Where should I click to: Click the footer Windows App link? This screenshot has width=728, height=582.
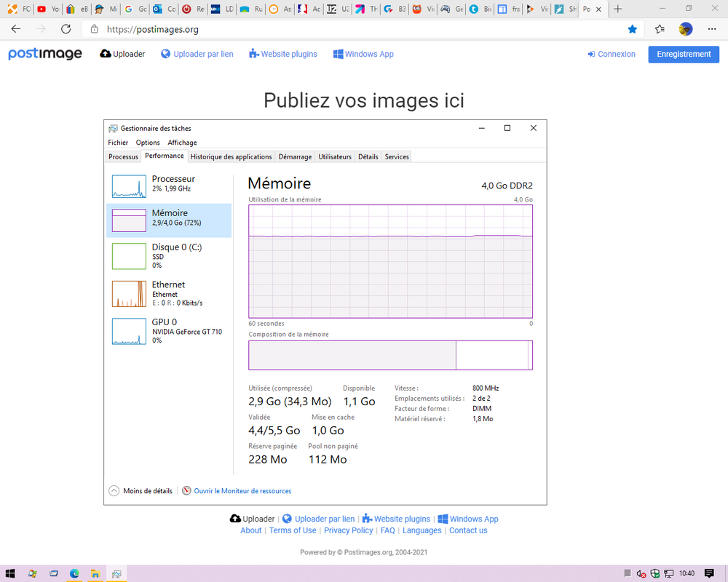(468, 519)
